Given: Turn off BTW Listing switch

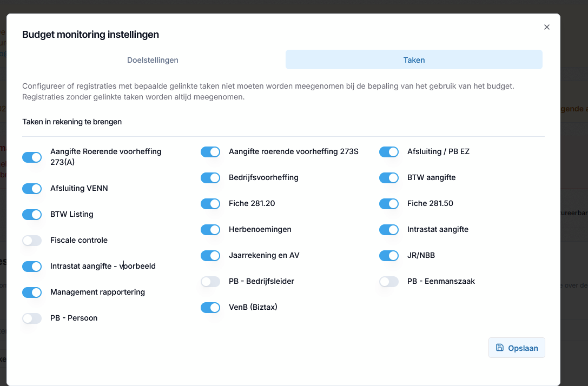Looking at the screenshot, I should [x=32, y=215].
